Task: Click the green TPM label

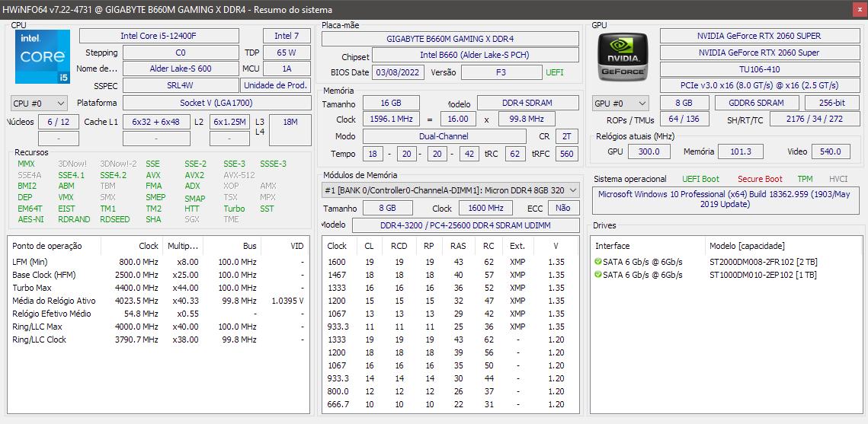Action: pyautogui.click(x=806, y=179)
